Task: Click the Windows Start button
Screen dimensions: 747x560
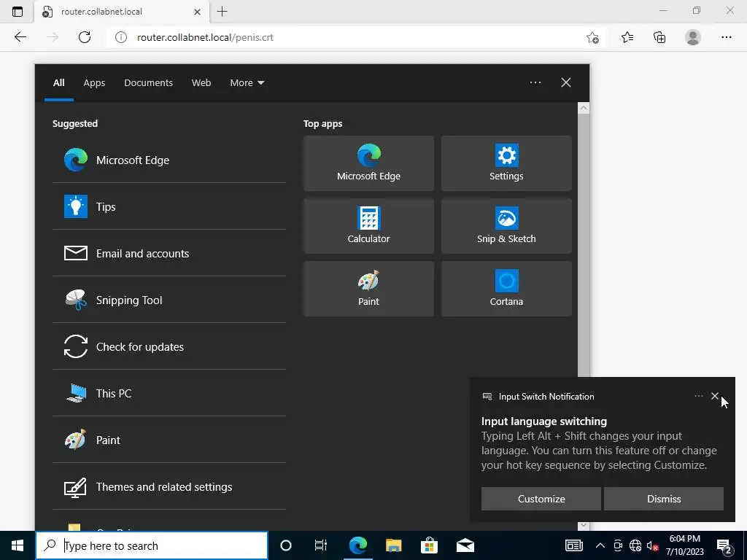Action: coord(18,545)
